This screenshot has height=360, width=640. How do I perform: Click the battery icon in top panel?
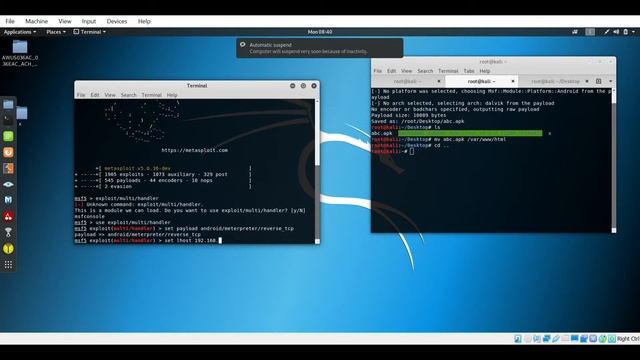click(625, 32)
